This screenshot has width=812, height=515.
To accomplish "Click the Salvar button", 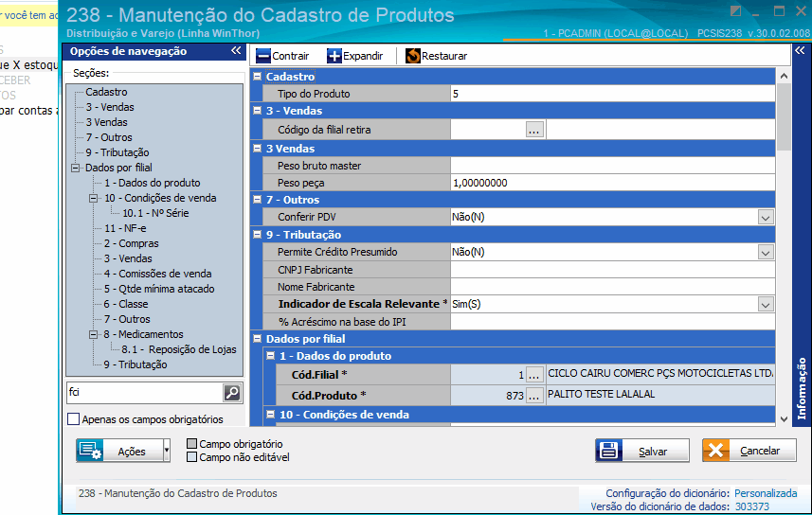I will coord(642,451).
